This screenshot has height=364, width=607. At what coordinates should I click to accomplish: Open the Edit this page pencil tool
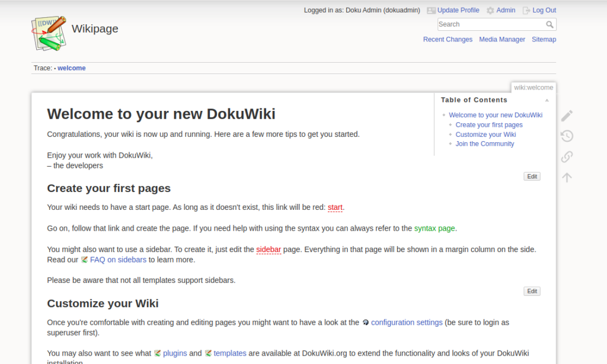(567, 116)
